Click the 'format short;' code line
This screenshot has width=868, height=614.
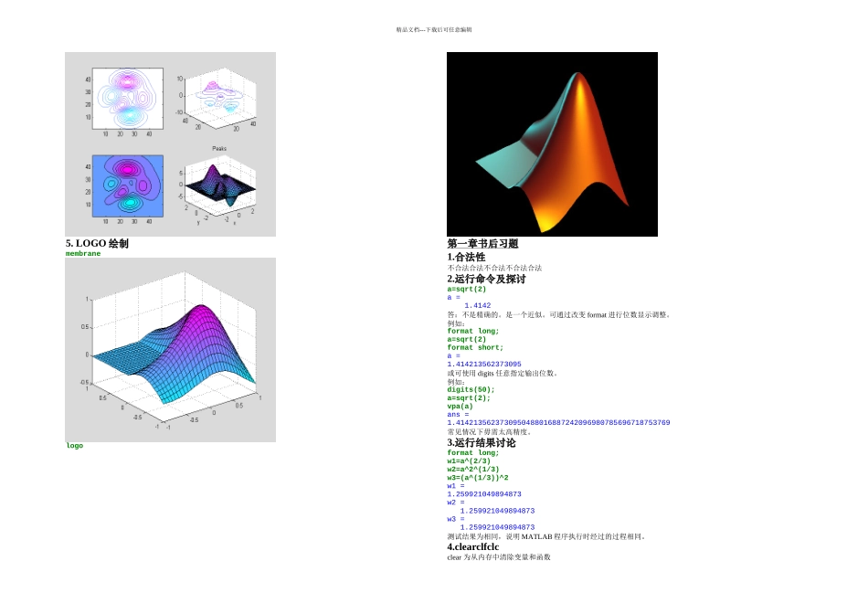coord(475,348)
